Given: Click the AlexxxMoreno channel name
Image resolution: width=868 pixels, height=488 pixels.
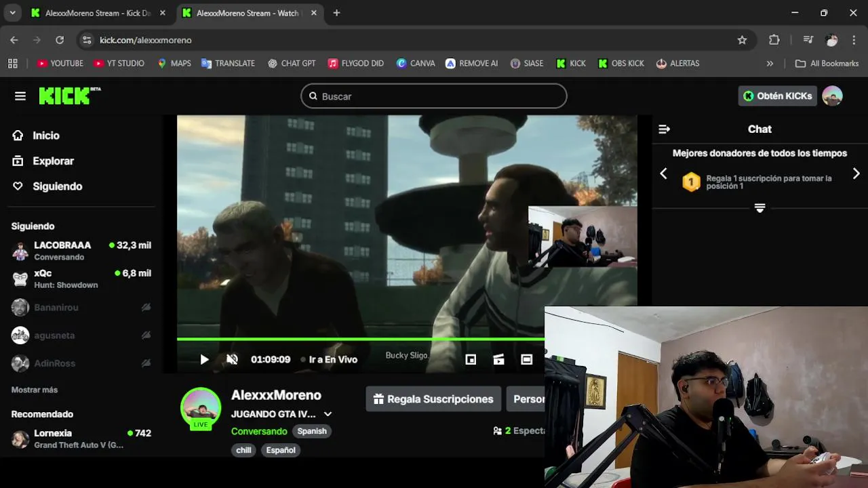Looking at the screenshot, I should (x=276, y=395).
